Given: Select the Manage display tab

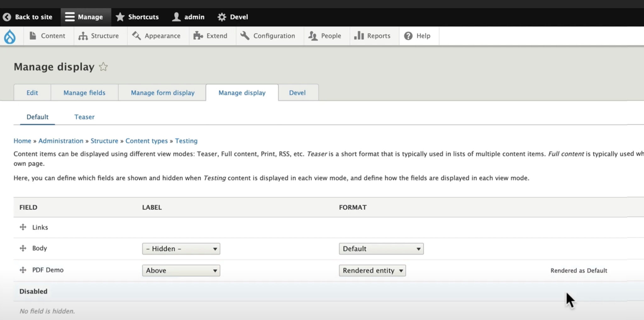Looking at the screenshot, I should coord(242,93).
